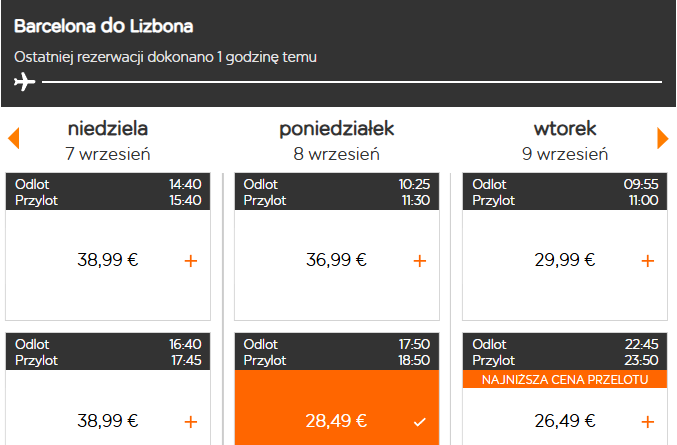Viewport: 677px width, 445px height.
Task: Click the left orange arrow for previous days
Action: pyautogui.click(x=13, y=138)
